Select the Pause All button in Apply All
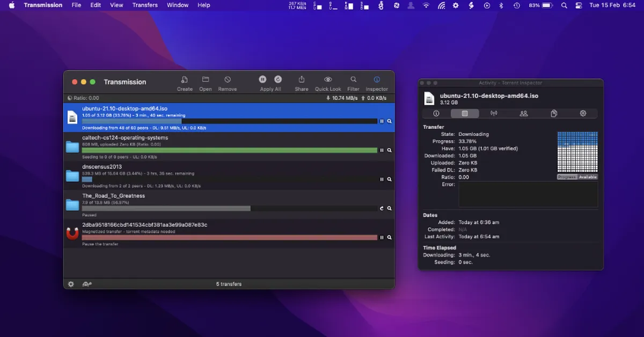The image size is (644, 337). (x=262, y=79)
